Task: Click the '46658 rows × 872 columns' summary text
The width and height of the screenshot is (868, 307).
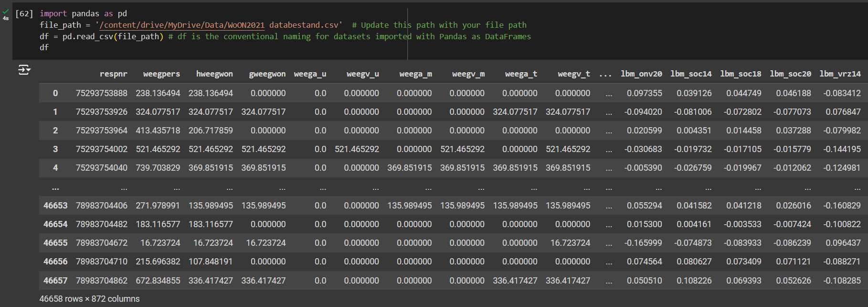Action: [x=89, y=299]
